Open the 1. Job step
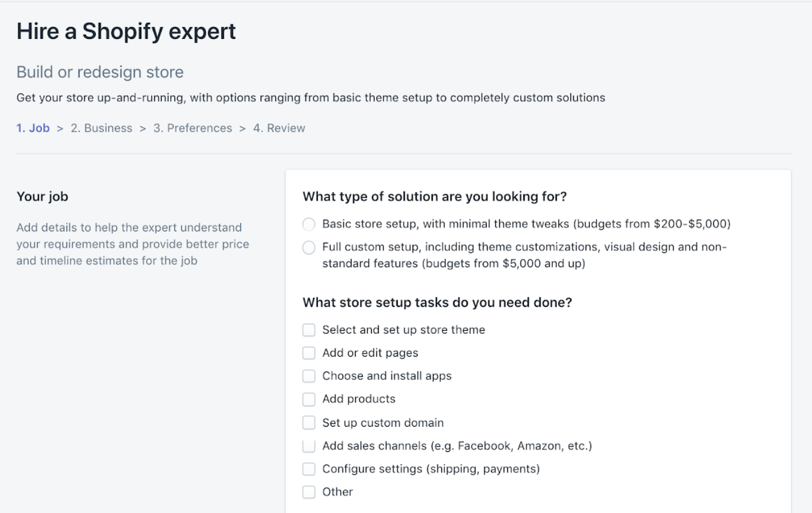The width and height of the screenshot is (812, 513). pos(33,128)
